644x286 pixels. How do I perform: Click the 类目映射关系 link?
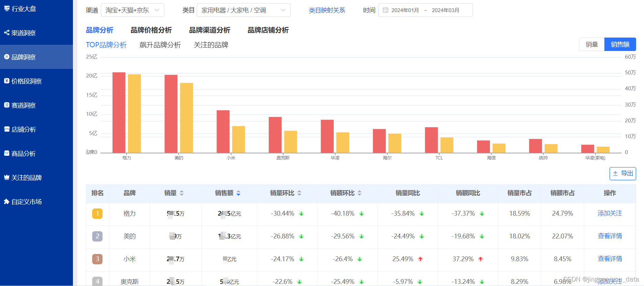coord(327,10)
